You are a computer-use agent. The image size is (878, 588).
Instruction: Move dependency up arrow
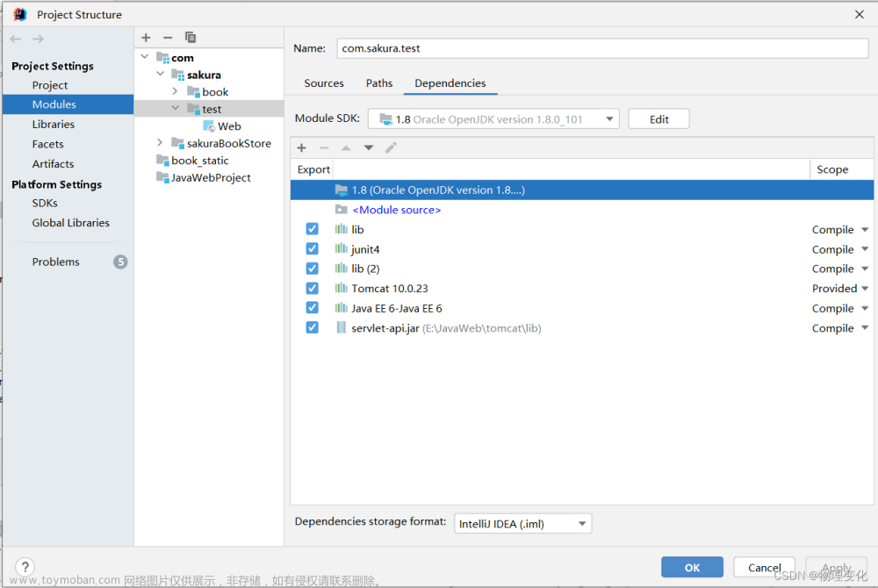346,147
